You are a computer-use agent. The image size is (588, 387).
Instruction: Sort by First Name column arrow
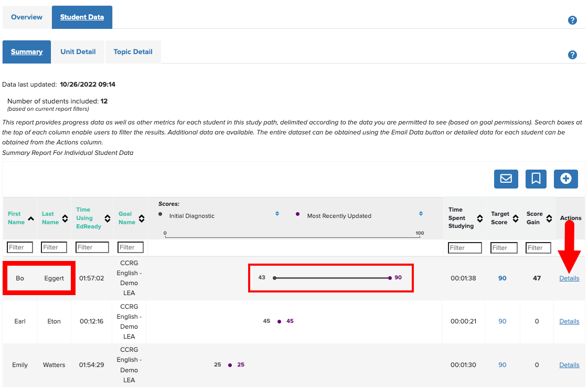31,218
